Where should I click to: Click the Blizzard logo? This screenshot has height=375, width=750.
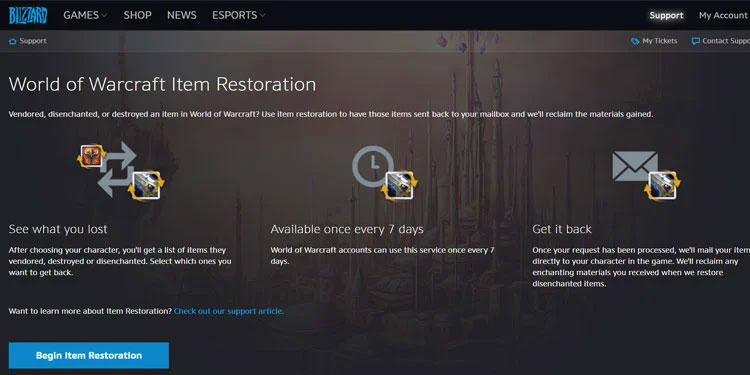click(28, 15)
